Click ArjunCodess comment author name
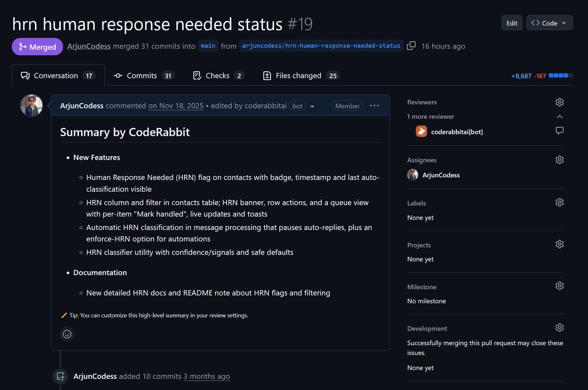The image size is (588, 390). pyautogui.click(x=82, y=105)
